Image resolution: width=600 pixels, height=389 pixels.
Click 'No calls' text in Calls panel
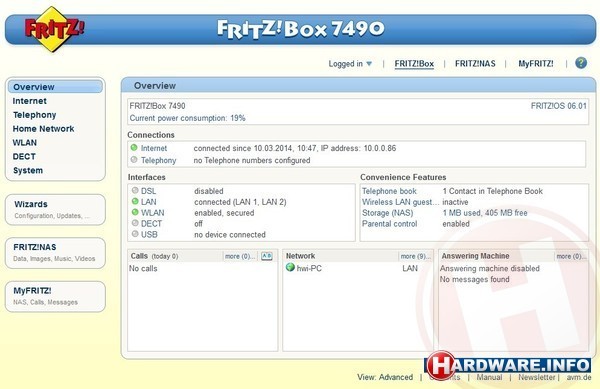click(143, 269)
